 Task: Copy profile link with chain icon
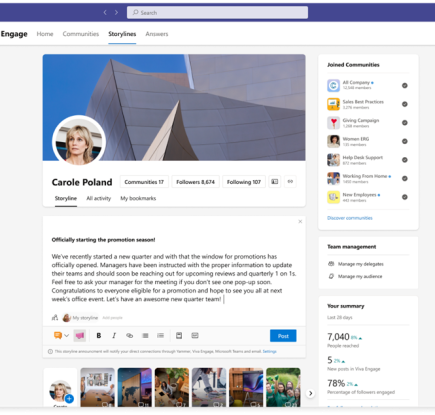click(290, 182)
